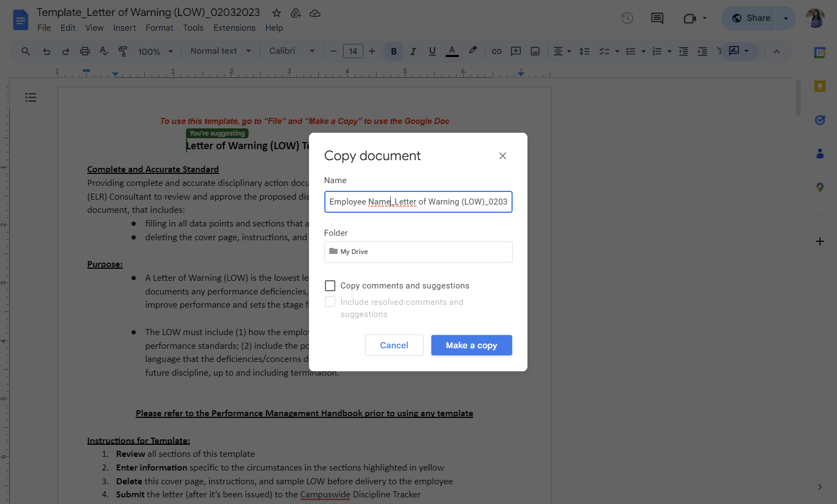837x504 pixels.
Task: Undo the last action
Action: [47, 51]
